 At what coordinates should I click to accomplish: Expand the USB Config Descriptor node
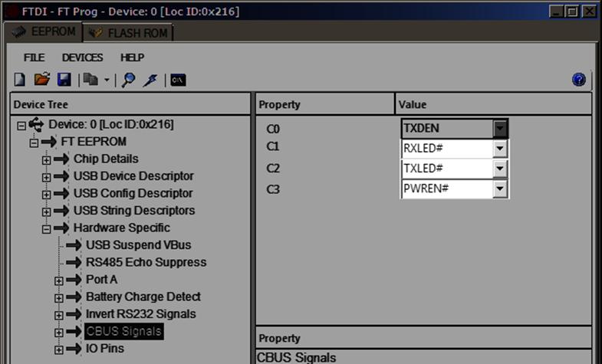coord(47,195)
